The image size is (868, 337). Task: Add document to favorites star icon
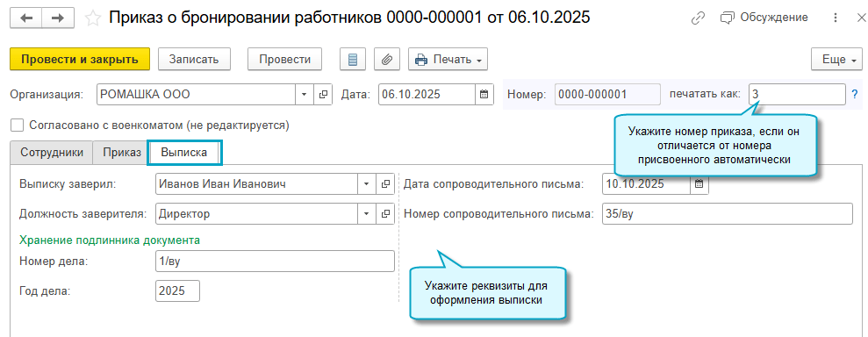coord(93,18)
